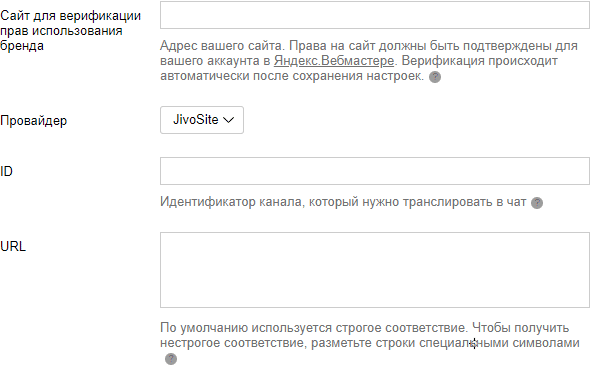This screenshot has height=367, width=592.
Task: Click the chevron arrow next to JivoSite
Action: tap(228, 120)
